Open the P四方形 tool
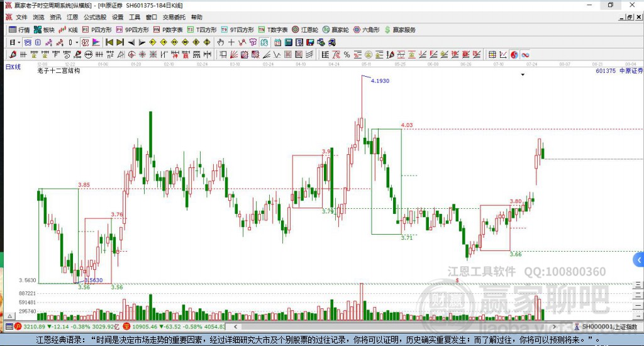 pos(97,30)
